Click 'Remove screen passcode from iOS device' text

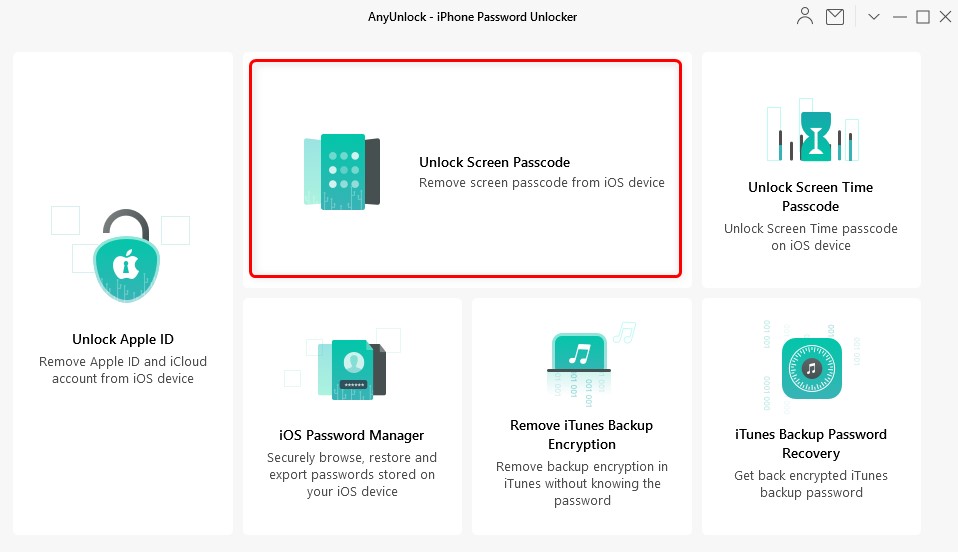[541, 183]
